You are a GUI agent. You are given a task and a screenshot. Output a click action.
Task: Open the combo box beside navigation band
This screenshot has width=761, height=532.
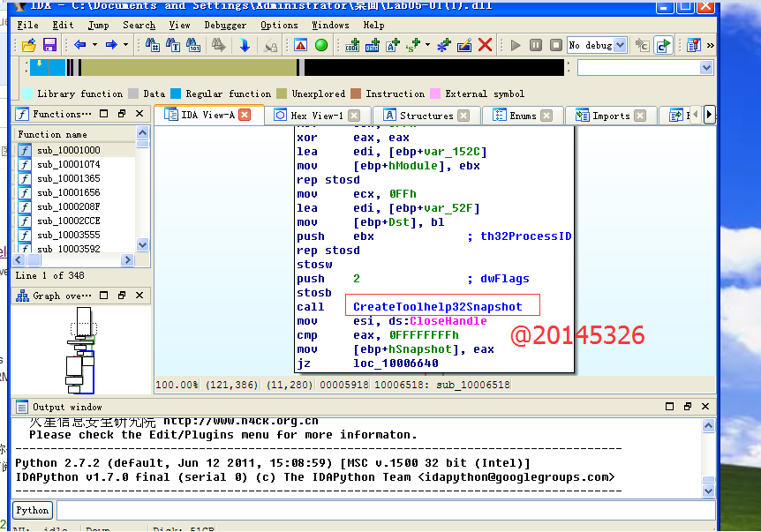click(x=705, y=68)
